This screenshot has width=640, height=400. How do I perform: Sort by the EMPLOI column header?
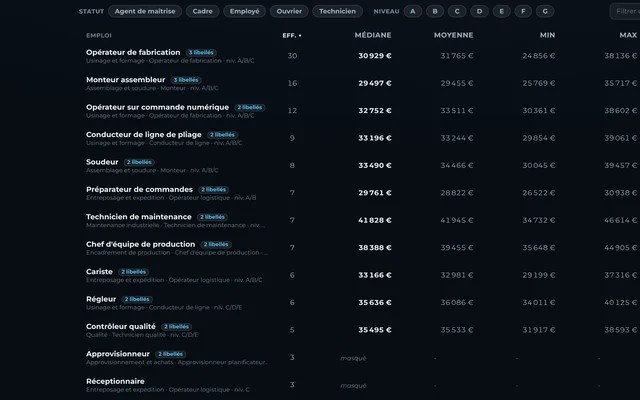pyautogui.click(x=99, y=36)
